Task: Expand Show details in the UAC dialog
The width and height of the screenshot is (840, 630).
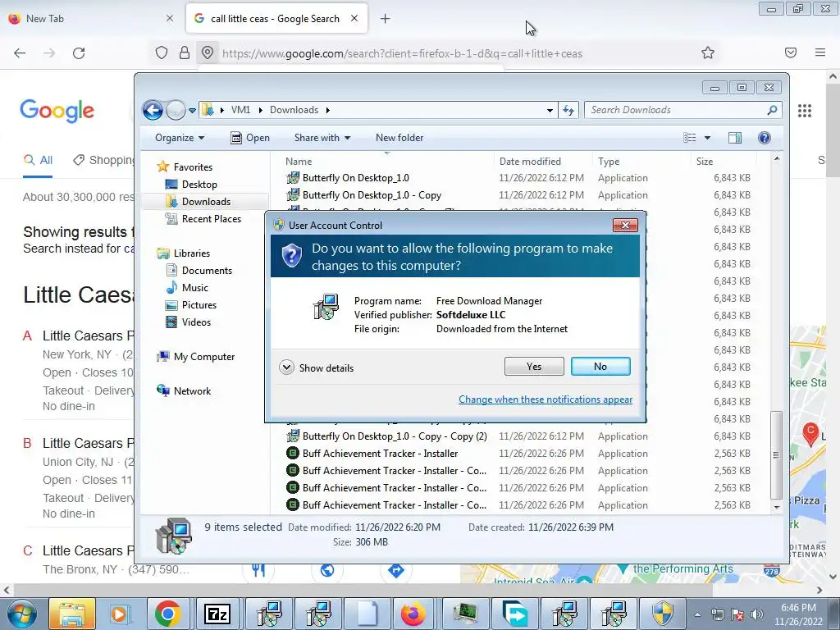Action: point(316,367)
